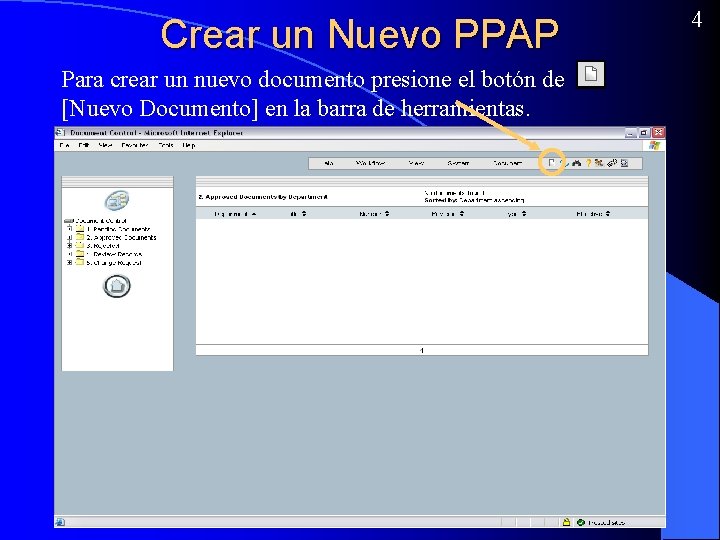The image size is (720, 540).
Task: Sort by the Effective column arrow
Action: (x=608, y=214)
